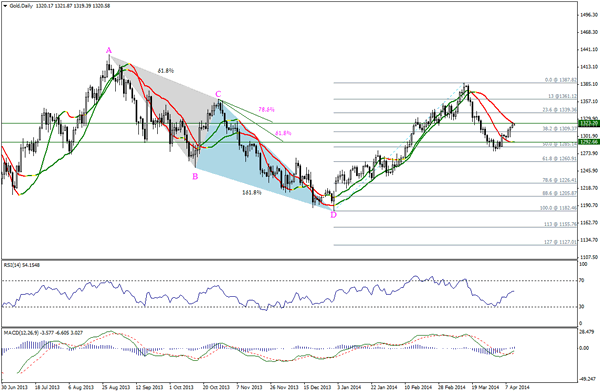Click 1190.70 on the price axis
600x392 pixels.
point(589,206)
